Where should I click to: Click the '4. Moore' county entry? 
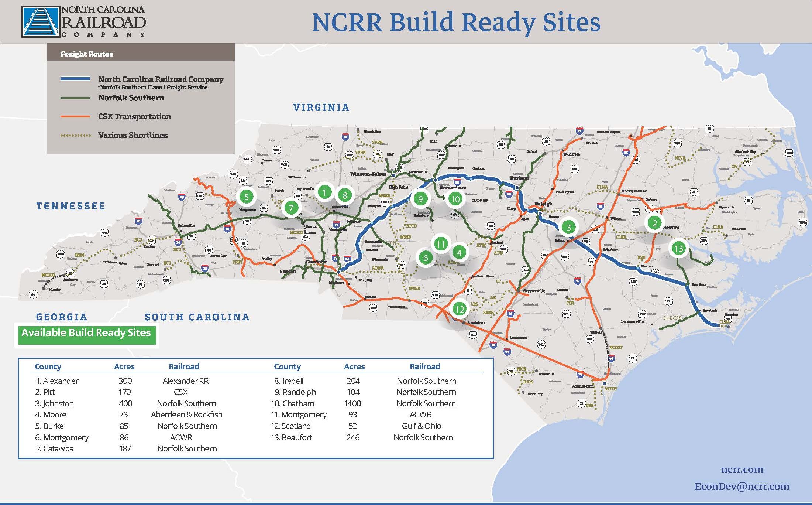pyautogui.click(x=51, y=415)
